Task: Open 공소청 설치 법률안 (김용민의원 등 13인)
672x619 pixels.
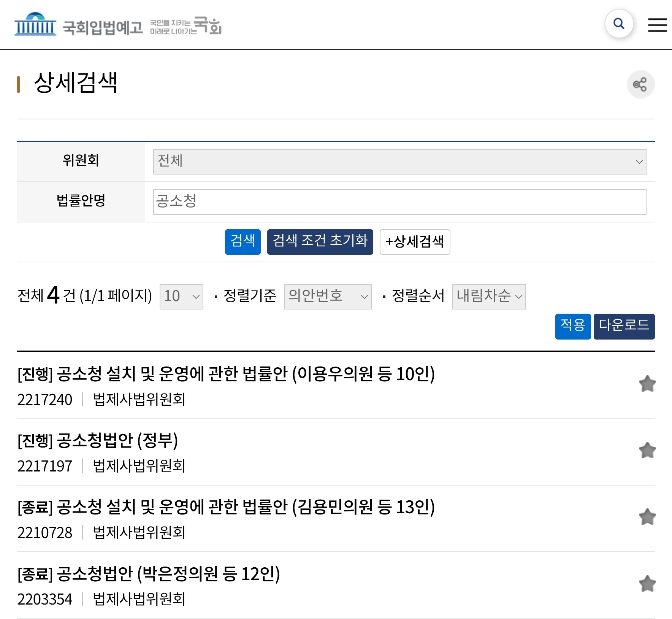Action: click(226, 507)
